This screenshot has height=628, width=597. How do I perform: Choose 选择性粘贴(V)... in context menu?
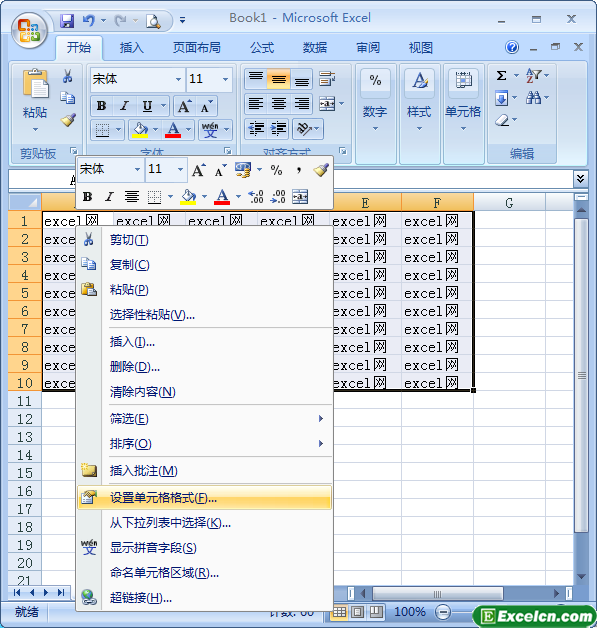click(205, 315)
